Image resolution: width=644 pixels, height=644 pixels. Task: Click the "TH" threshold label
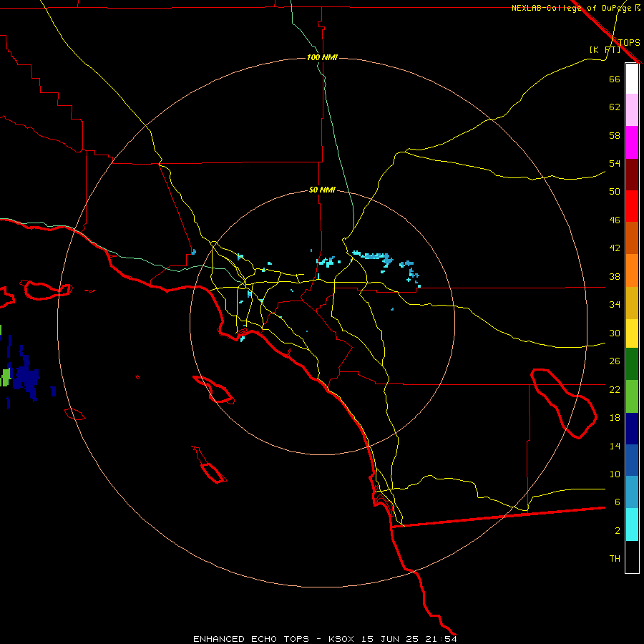click(x=615, y=558)
